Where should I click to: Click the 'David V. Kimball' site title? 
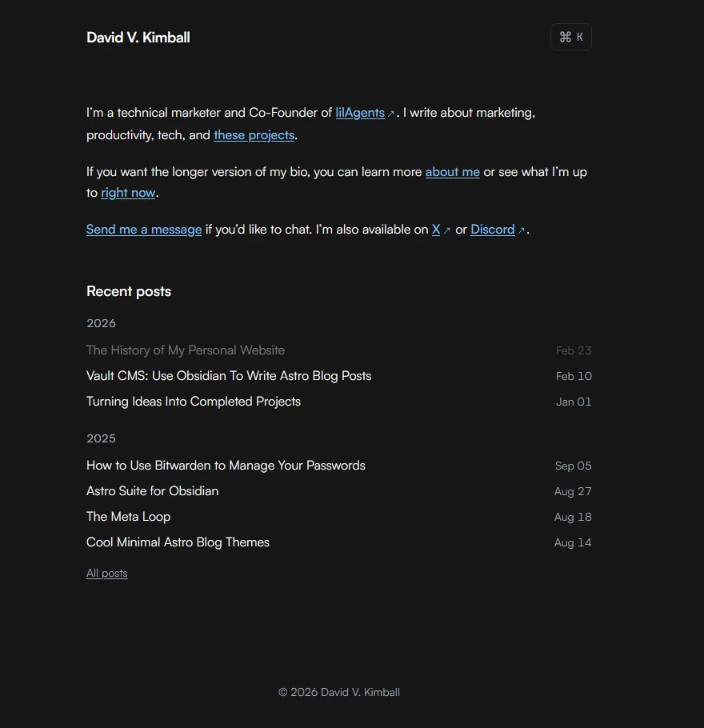point(138,37)
